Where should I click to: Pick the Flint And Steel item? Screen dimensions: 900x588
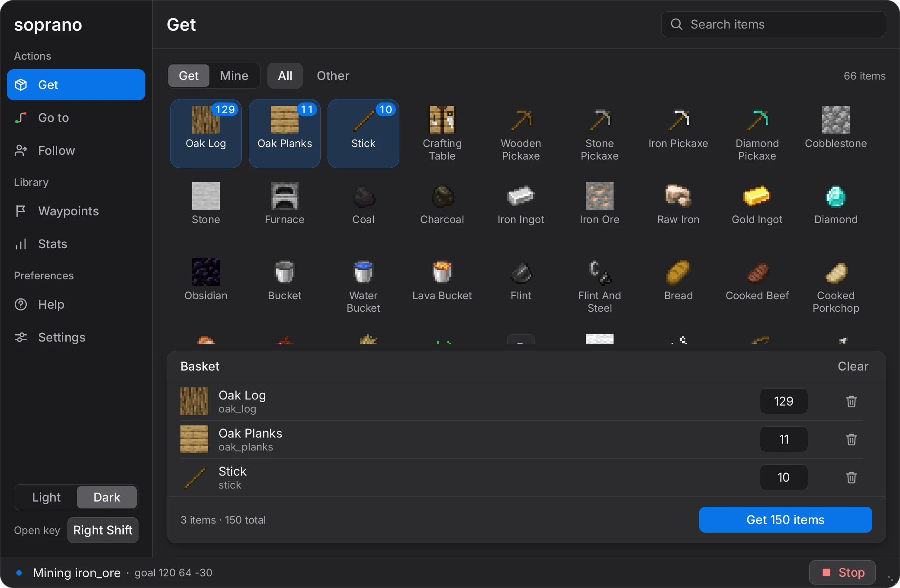(599, 286)
